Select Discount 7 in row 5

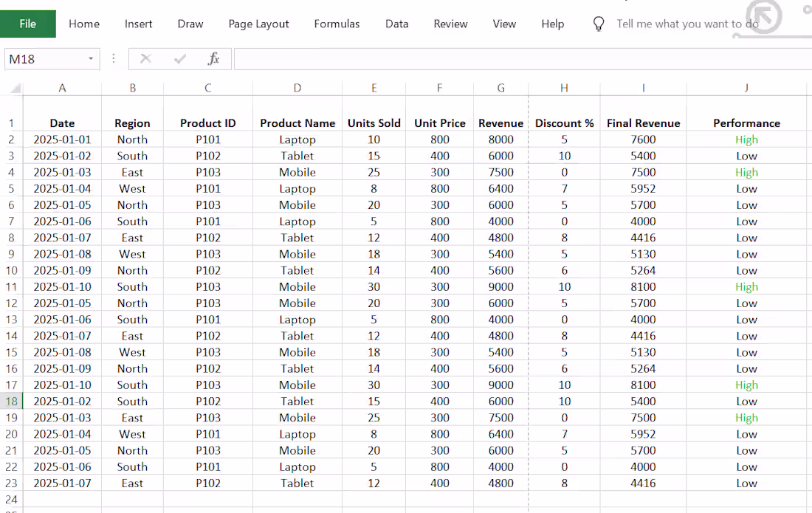click(565, 189)
